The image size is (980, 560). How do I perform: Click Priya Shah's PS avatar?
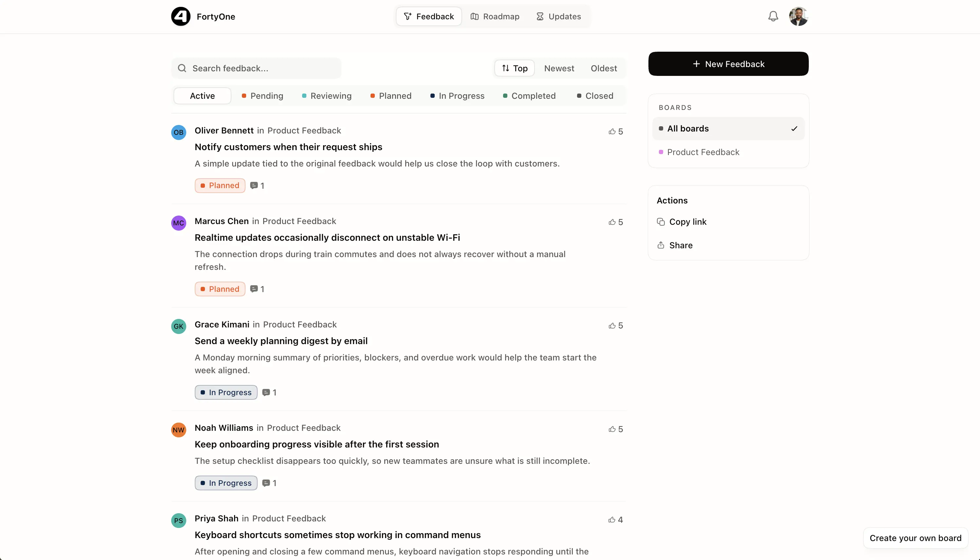tap(178, 521)
